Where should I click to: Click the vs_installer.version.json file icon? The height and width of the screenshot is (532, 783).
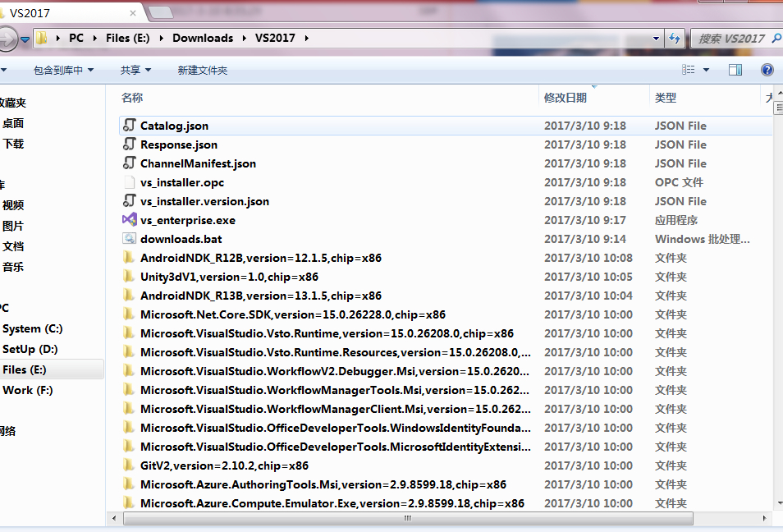coord(130,201)
